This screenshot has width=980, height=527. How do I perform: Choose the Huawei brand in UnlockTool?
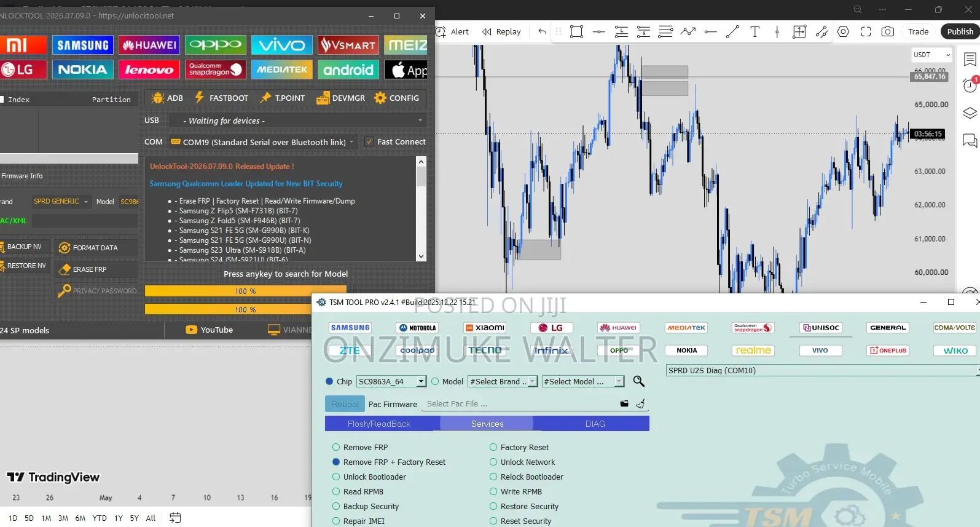[149, 45]
